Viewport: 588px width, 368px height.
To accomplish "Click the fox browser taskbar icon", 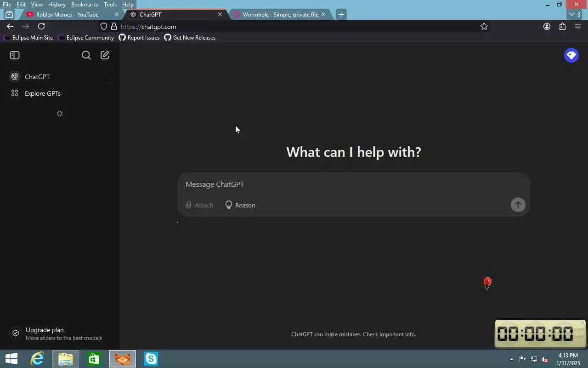I will (x=123, y=359).
